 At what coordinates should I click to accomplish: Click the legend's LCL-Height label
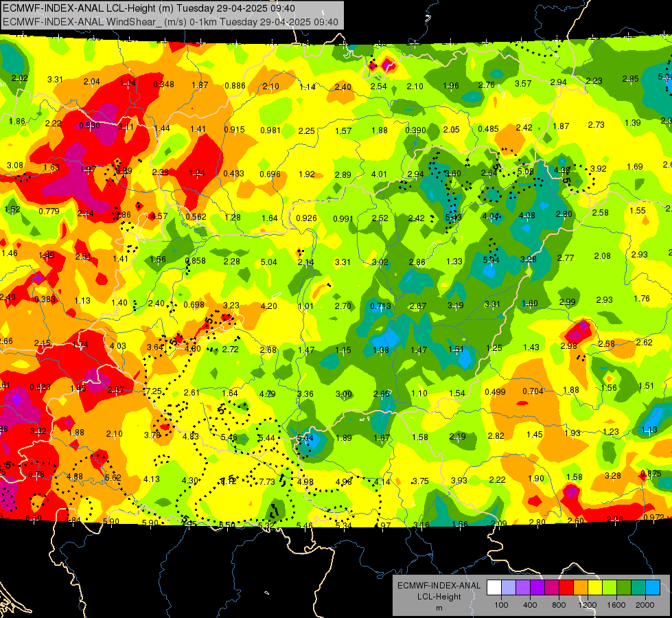point(439,597)
